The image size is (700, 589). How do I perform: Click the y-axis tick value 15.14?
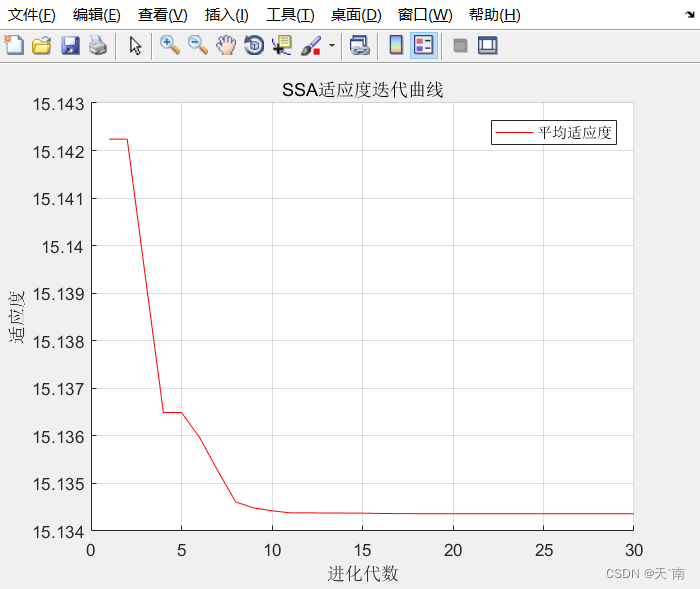pyautogui.click(x=62, y=246)
